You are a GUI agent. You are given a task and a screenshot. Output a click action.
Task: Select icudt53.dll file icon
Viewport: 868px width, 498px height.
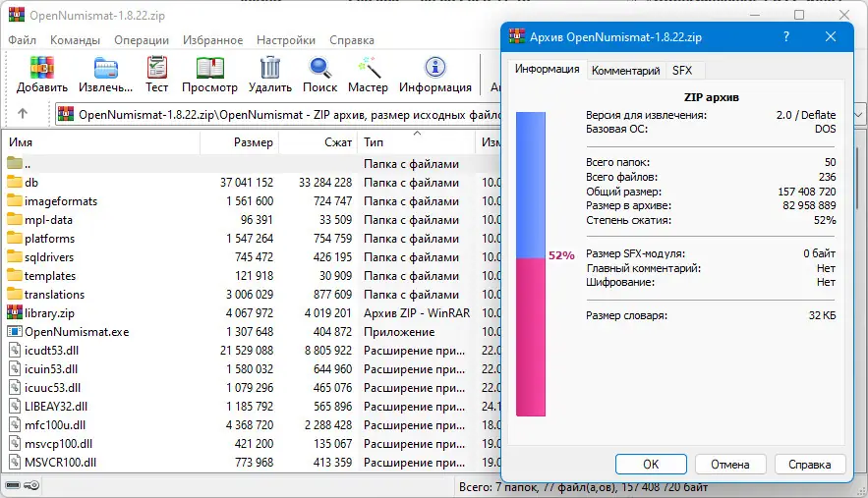(x=15, y=351)
